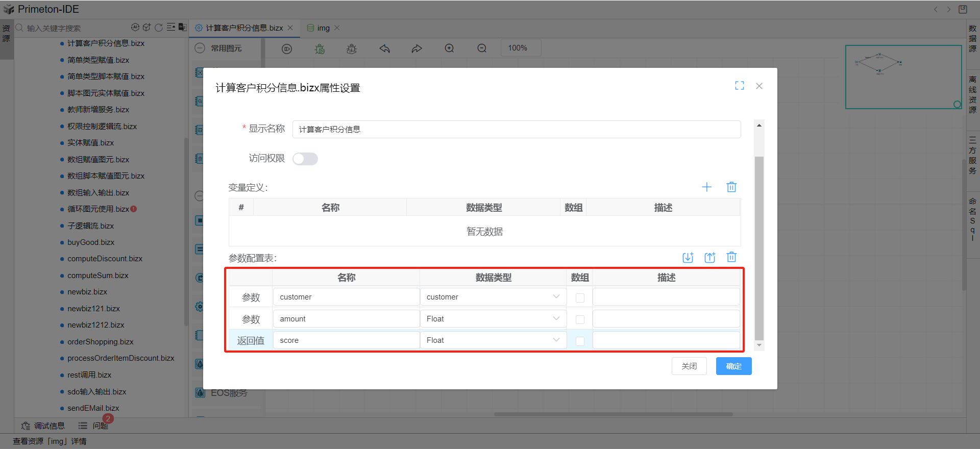The width and height of the screenshot is (980, 449).
Task: Click the undo arrow in toolbar
Action: (384, 48)
